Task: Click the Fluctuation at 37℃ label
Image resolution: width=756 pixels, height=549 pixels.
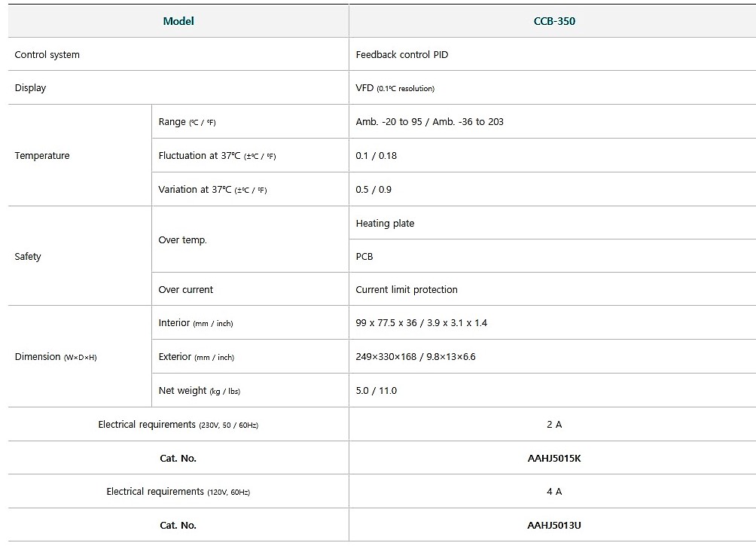Action: click(x=217, y=156)
